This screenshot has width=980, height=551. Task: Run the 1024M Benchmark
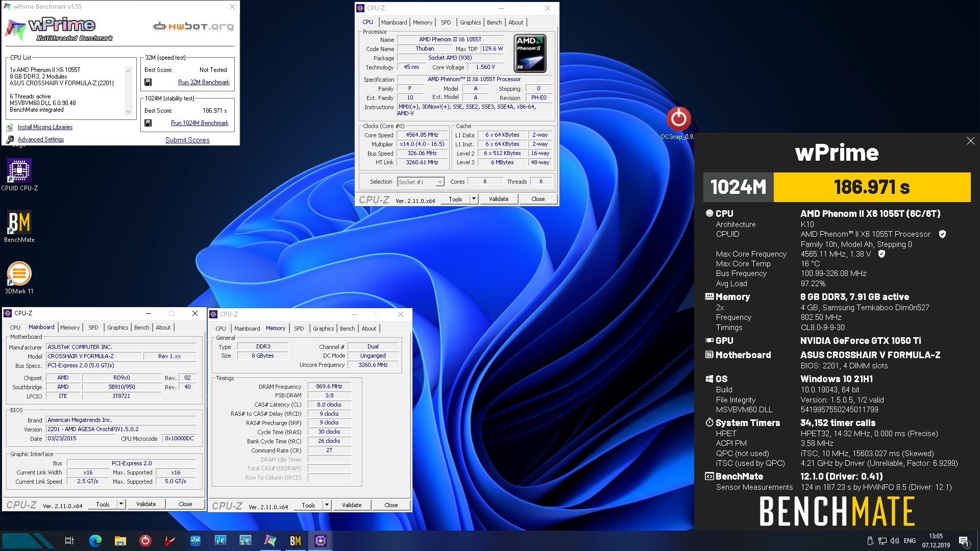200,123
